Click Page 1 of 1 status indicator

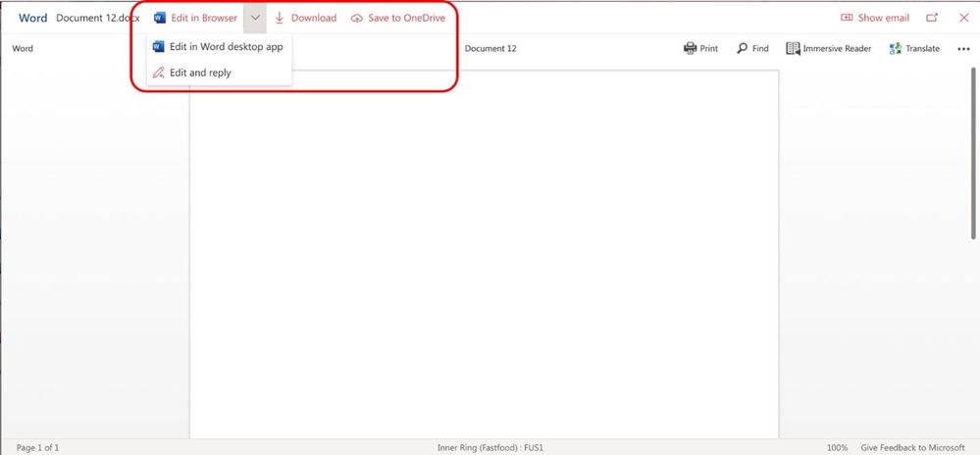click(37, 447)
